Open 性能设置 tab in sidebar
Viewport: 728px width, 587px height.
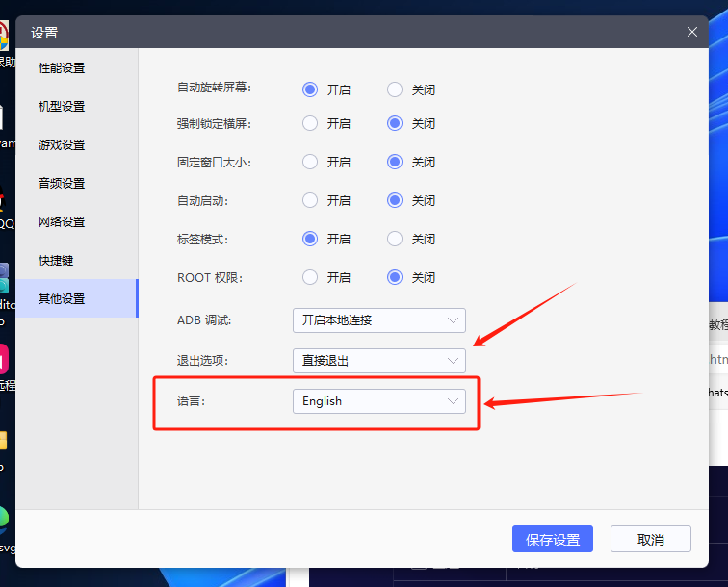[77, 68]
